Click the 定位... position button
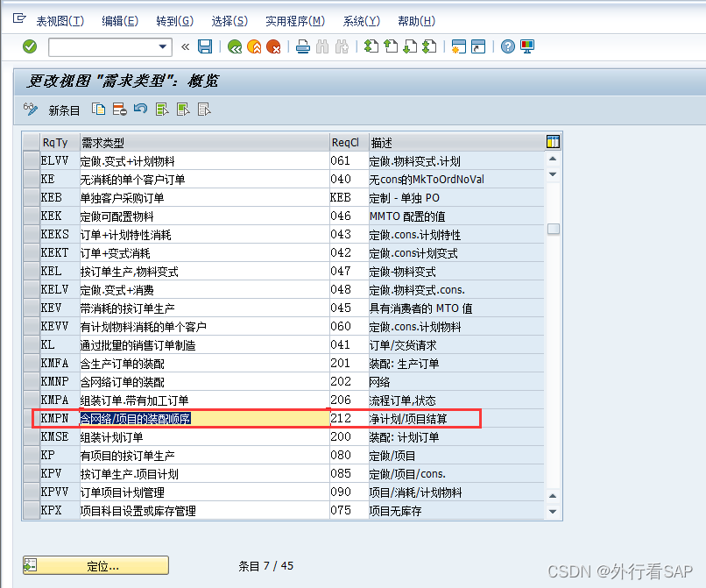This screenshot has height=588, width=706. click(95, 565)
